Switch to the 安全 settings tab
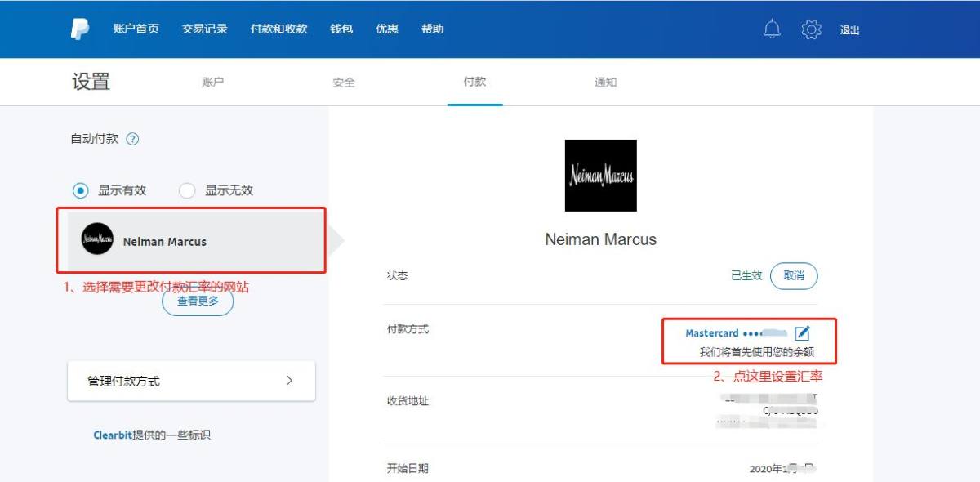 [344, 82]
